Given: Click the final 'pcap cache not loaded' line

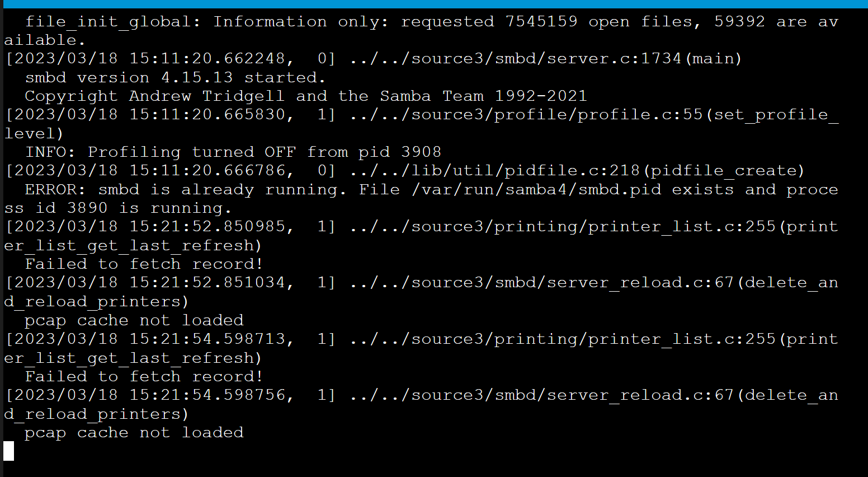Looking at the screenshot, I should [x=134, y=433].
